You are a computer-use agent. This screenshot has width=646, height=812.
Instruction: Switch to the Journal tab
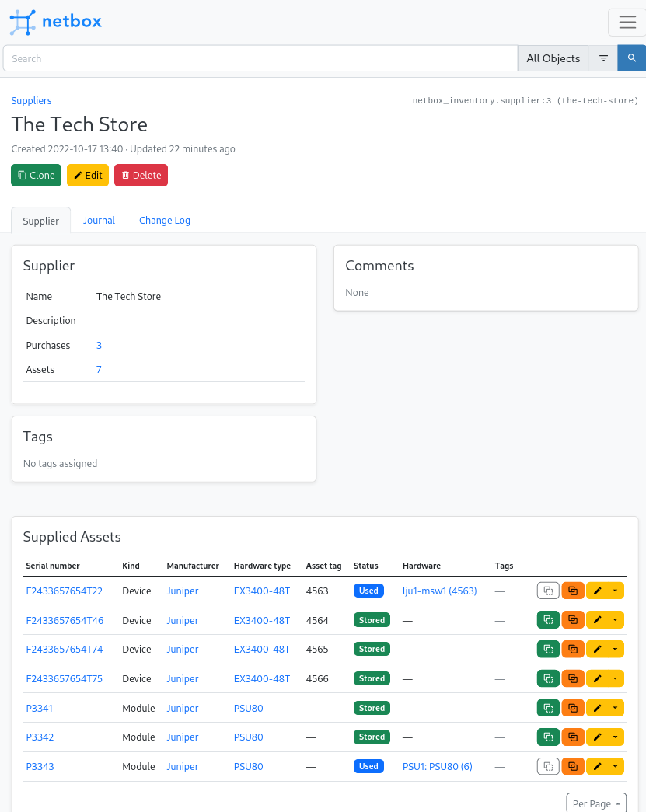99,220
